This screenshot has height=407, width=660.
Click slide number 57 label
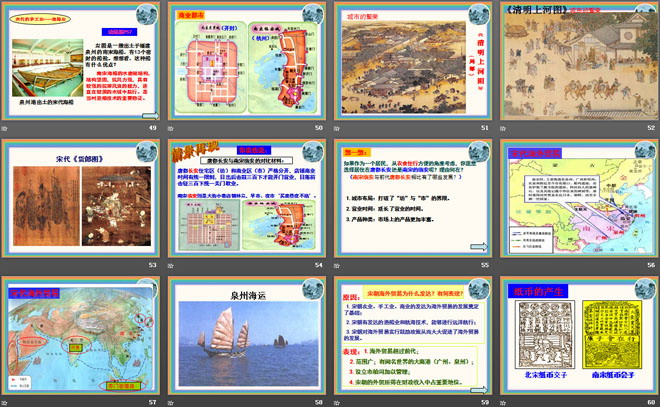[x=152, y=402]
